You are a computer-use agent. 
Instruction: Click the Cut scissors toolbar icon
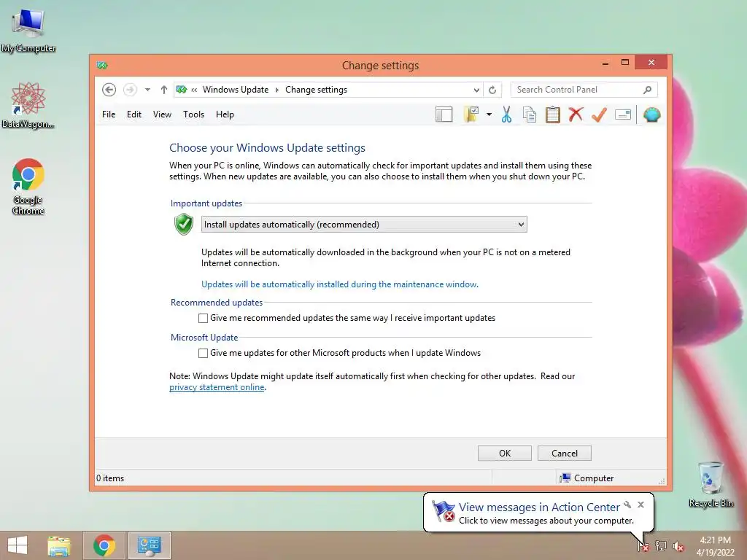(506, 114)
